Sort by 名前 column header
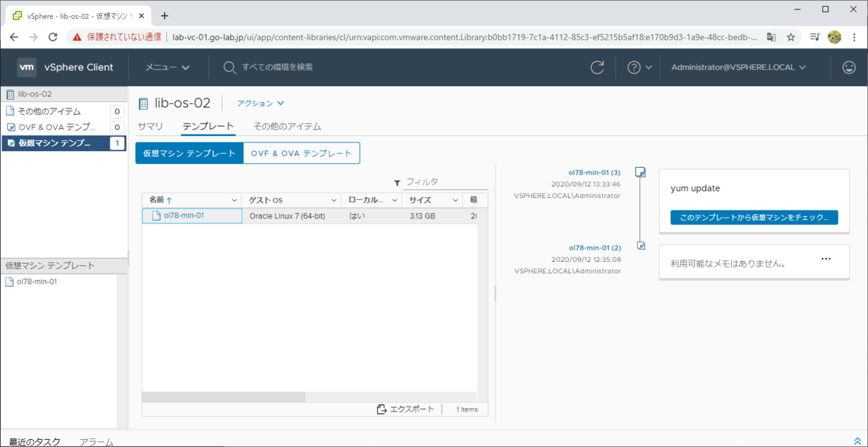 coord(160,200)
